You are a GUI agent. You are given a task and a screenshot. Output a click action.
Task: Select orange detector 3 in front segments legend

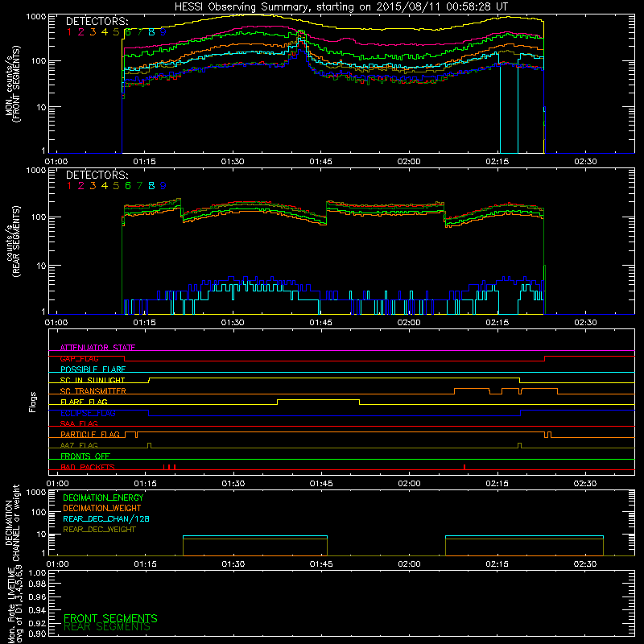point(93,32)
